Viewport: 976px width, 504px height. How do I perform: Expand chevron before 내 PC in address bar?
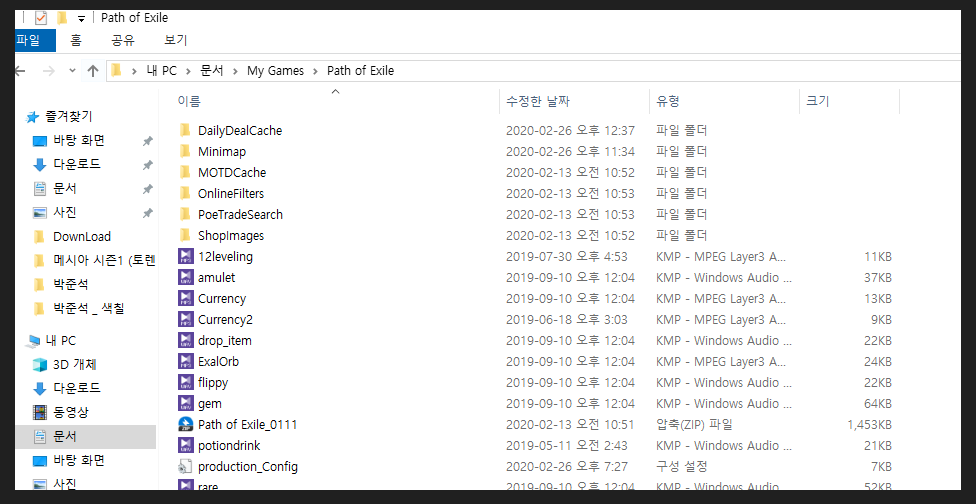point(133,71)
